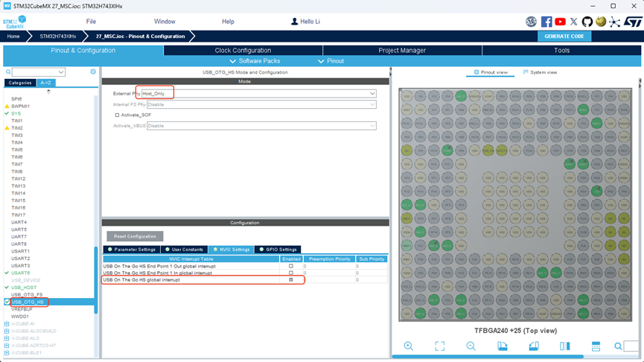Open the ST anniversary badge icon
Viewport: 644px width, 362px height.
(531, 22)
